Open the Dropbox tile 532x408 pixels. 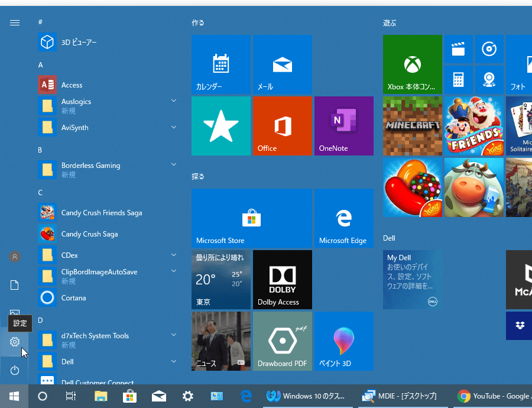519,326
